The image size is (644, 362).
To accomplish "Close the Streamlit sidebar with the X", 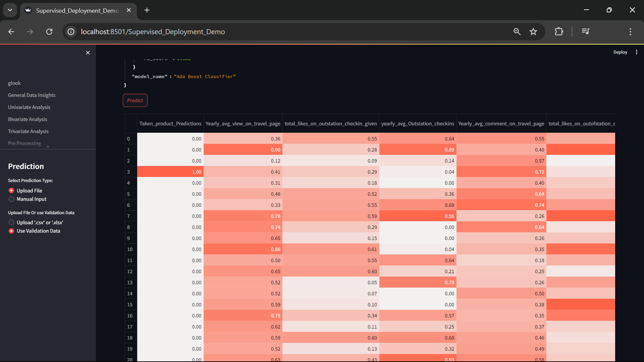I will coord(88,53).
